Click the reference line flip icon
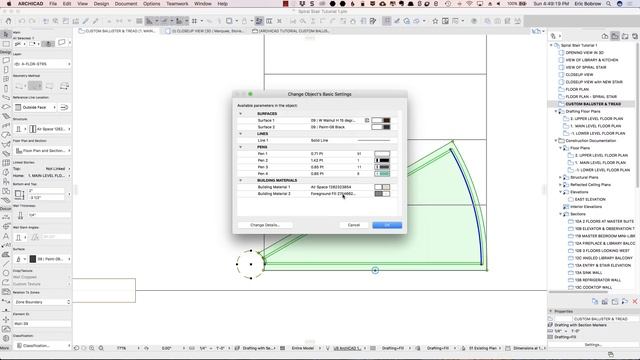Screen dimensions: 640x360 click(64, 107)
